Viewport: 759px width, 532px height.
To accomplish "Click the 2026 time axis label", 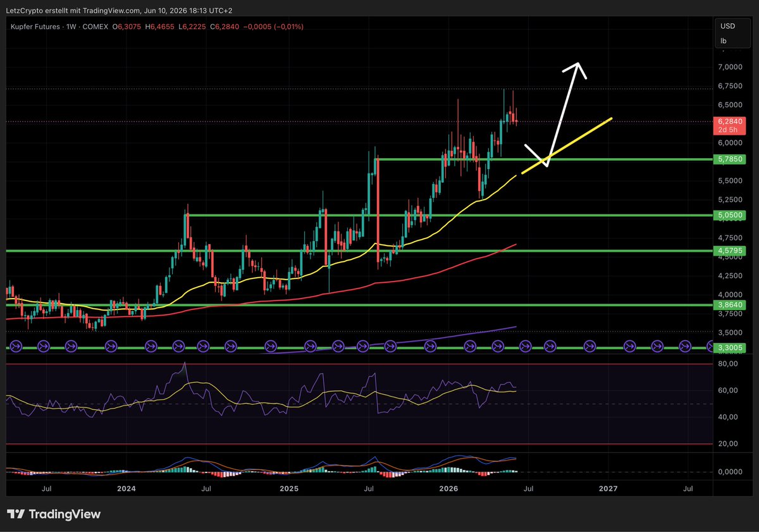I will (448, 488).
